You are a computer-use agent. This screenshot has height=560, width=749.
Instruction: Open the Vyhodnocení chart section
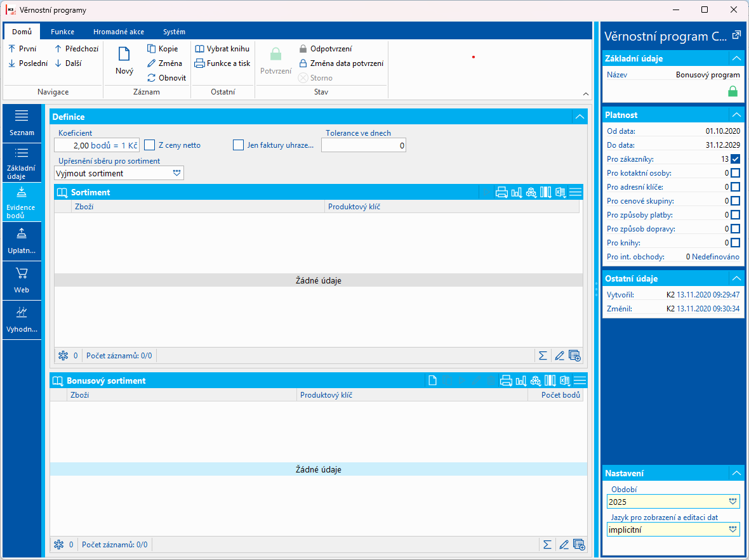tap(22, 320)
